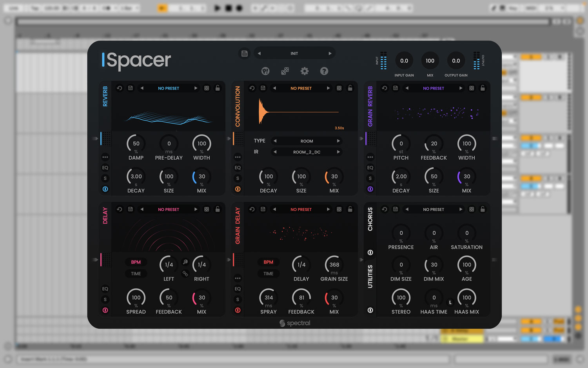Open the settings gear icon
This screenshot has width=588, height=368.
click(305, 71)
